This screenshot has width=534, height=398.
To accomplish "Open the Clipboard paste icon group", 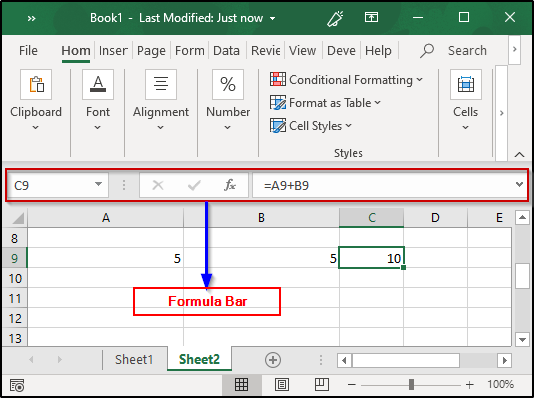I will coord(36,84).
